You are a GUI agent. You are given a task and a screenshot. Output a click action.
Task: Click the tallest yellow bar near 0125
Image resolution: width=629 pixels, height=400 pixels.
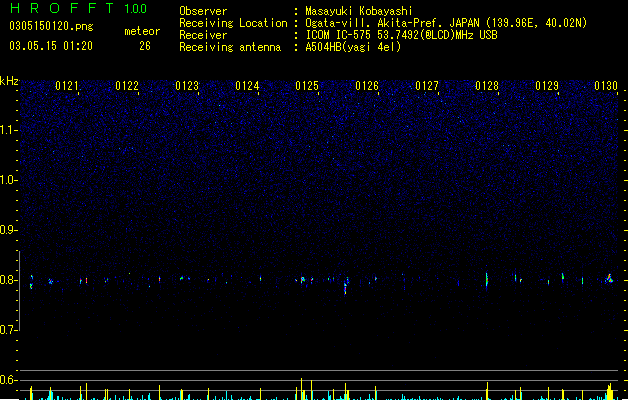(x=301, y=389)
